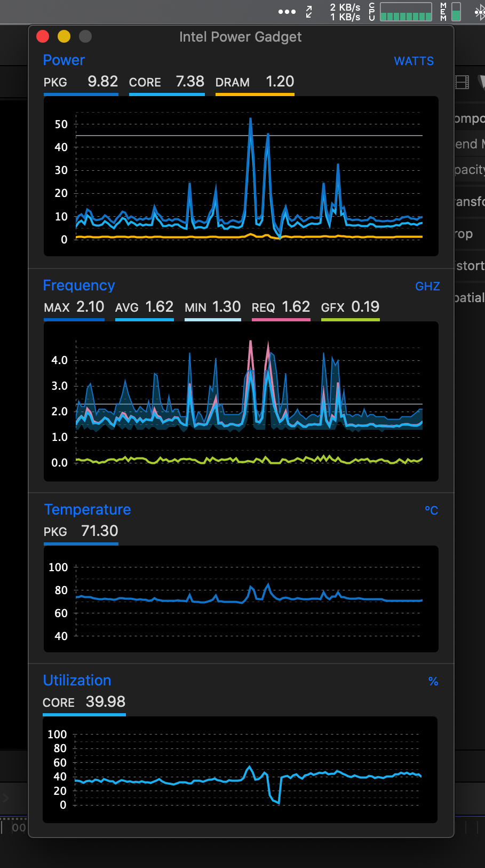Open the three-dots menu bar item
The height and width of the screenshot is (868, 485).
287,11
